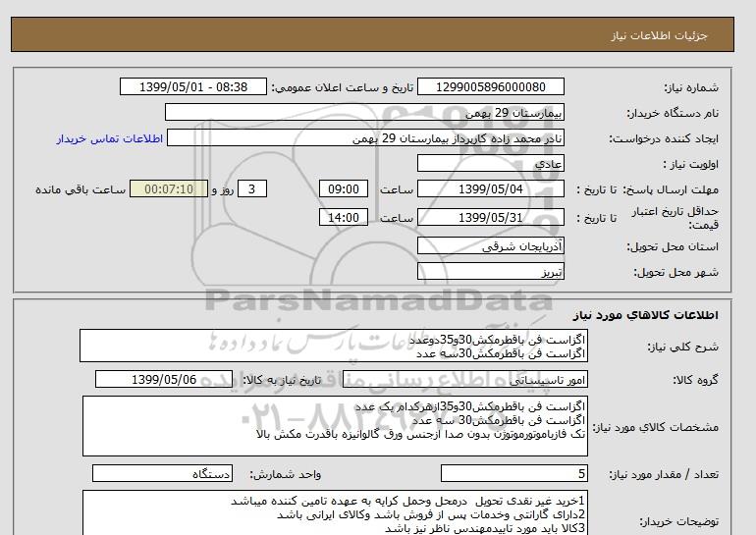756x535 pixels.
Task: Click the public announcement date field 1399/05/01 - 08:38
Action: (192, 86)
